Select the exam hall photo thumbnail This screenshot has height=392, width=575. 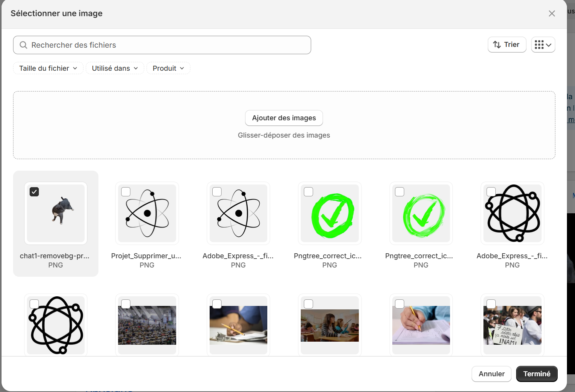click(x=147, y=325)
